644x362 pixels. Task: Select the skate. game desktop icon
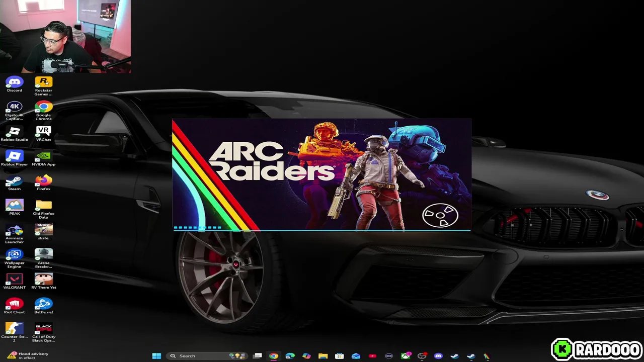[x=43, y=232]
